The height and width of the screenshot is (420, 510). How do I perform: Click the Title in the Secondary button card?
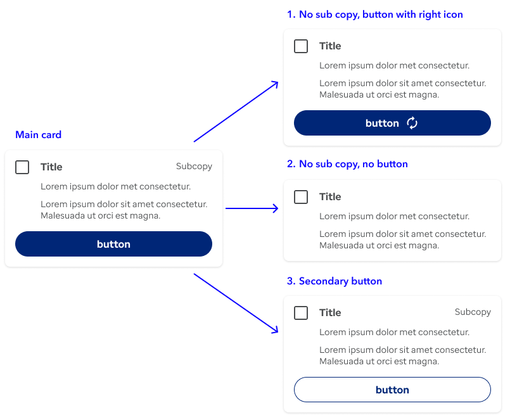pyautogui.click(x=330, y=313)
